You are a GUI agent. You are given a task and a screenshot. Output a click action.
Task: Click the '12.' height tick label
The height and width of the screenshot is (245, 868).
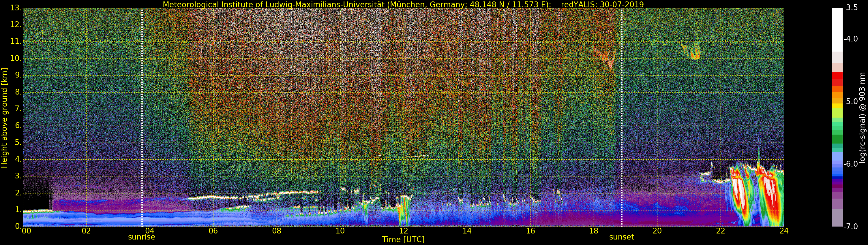coord(16,25)
